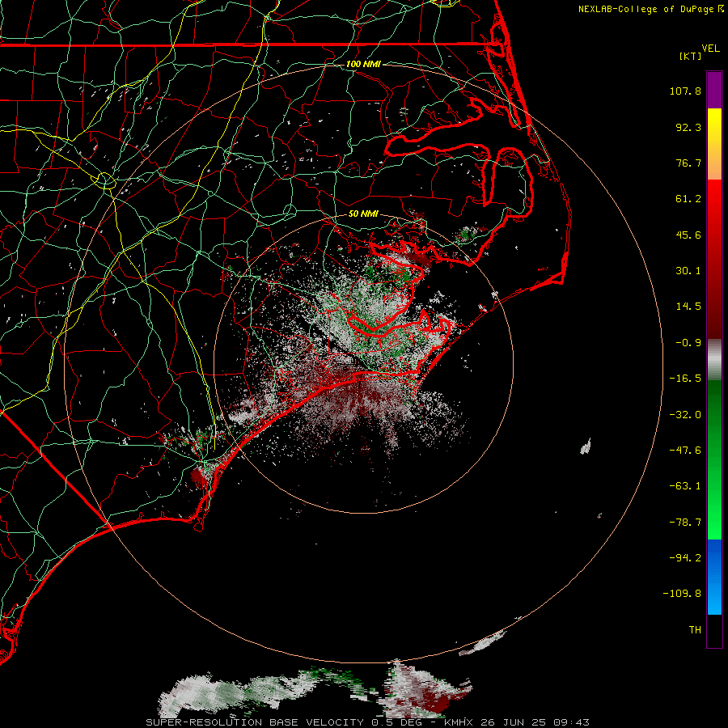728x728 pixels.
Task: Select the -63.1 legend value
Action: 685,486
